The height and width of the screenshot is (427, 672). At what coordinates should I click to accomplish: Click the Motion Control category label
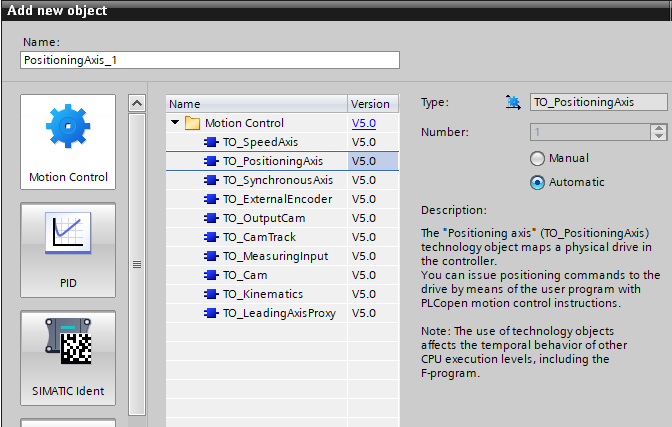pos(68,177)
